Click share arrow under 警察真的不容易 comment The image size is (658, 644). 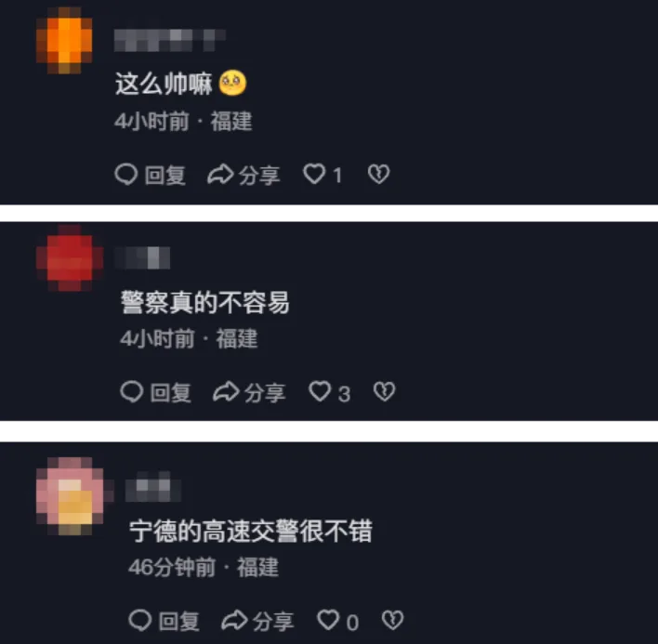tap(226, 392)
